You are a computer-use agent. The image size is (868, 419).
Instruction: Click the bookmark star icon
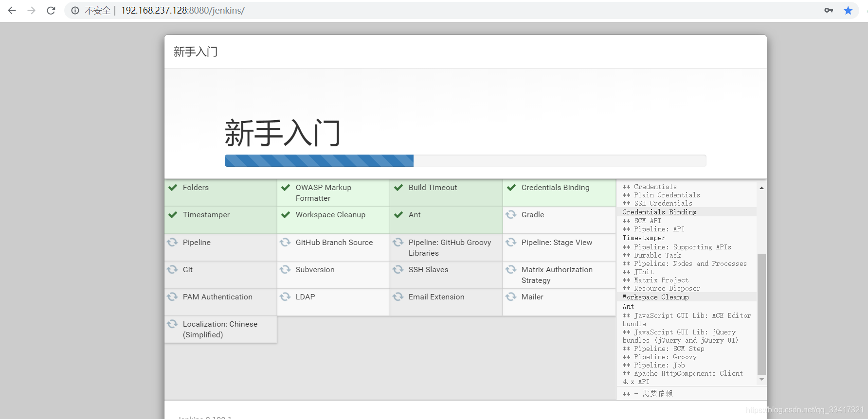coord(848,10)
